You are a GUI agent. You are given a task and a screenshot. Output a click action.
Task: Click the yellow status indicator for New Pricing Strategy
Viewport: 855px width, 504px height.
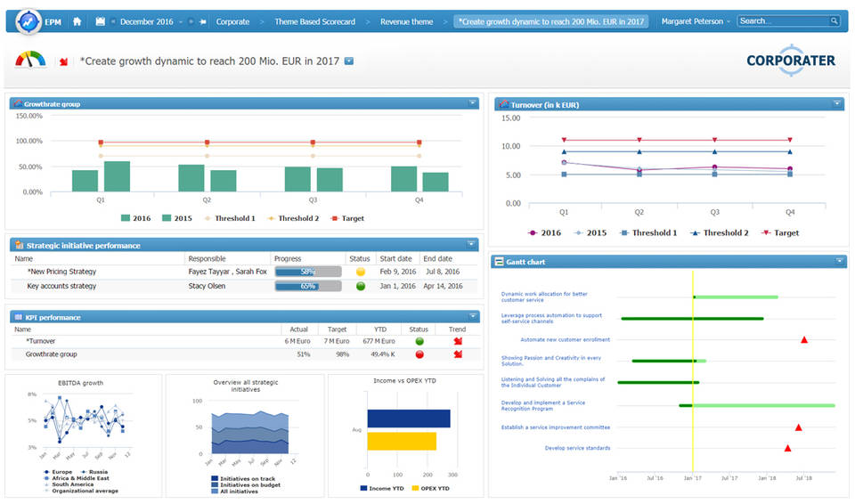tap(361, 272)
